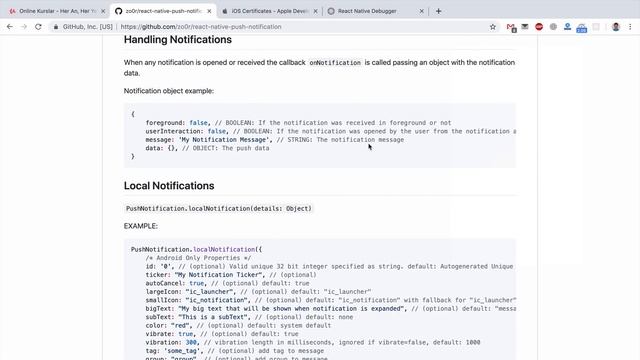Image resolution: width=640 pixels, height=360 pixels.
Task: Close the iOS Certificates tab
Action: (x=316, y=11)
